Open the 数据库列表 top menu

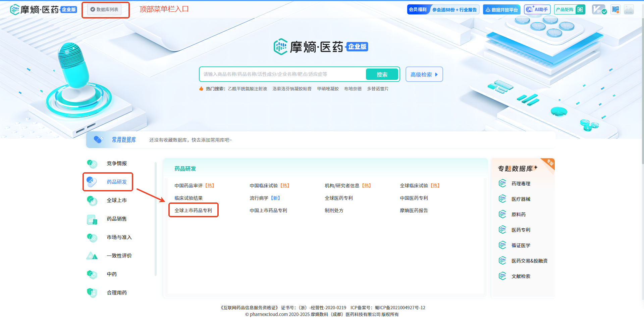[x=104, y=9]
